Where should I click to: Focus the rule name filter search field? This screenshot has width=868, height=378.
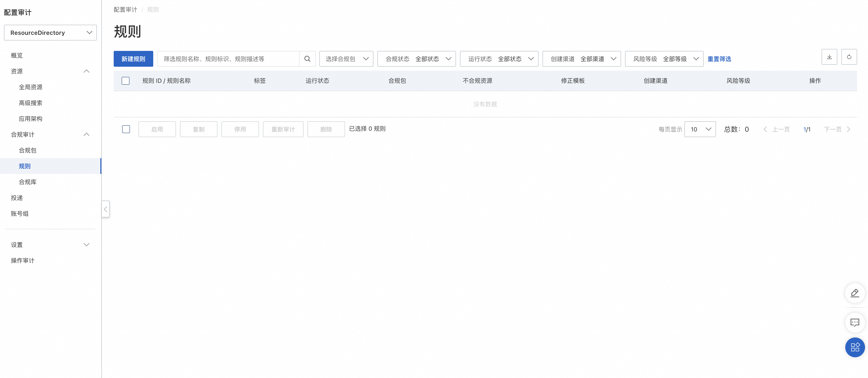pos(228,59)
